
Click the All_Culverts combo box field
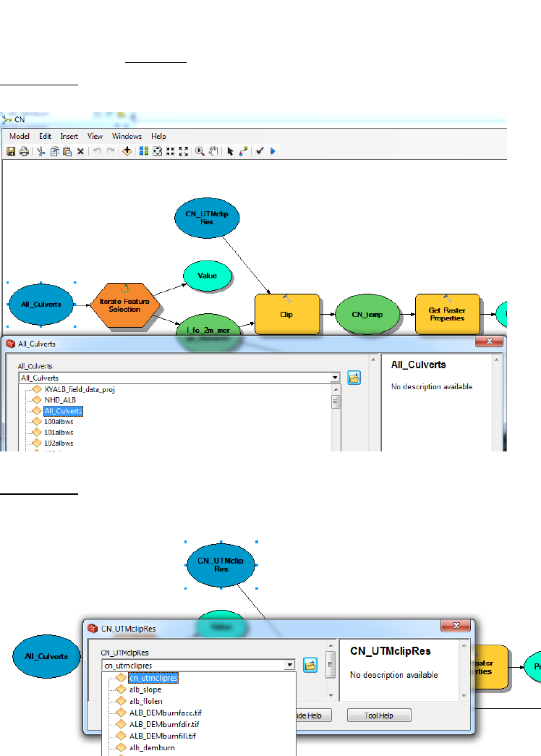pos(174,378)
